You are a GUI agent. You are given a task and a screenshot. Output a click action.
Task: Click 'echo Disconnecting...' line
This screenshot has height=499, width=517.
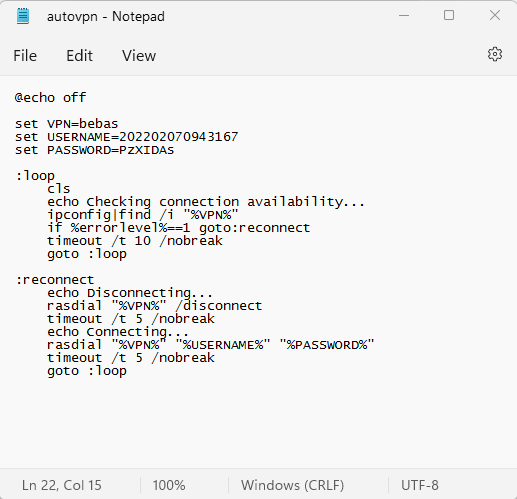(129, 293)
